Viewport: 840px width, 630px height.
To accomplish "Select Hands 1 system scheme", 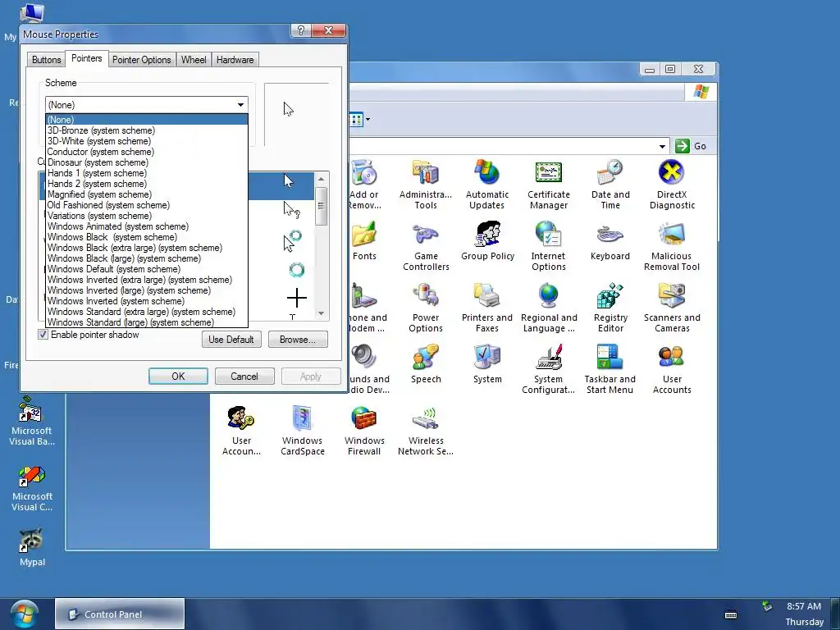I will (146, 173).
